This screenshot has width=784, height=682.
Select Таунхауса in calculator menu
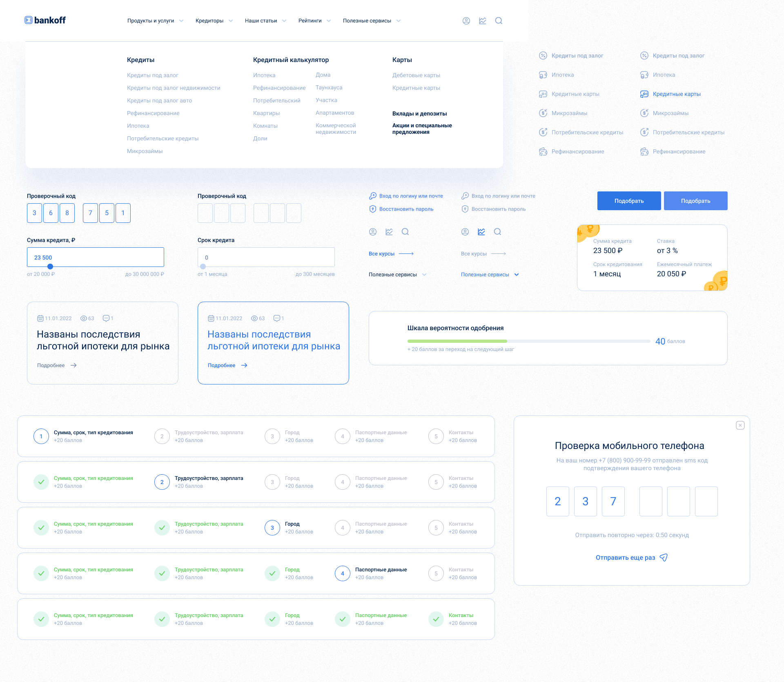329,87
